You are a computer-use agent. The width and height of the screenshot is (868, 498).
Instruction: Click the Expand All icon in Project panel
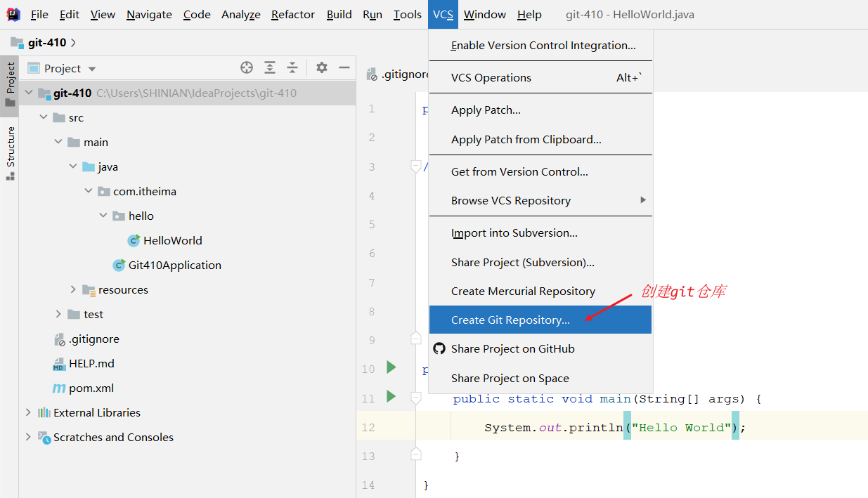[270, 68]
